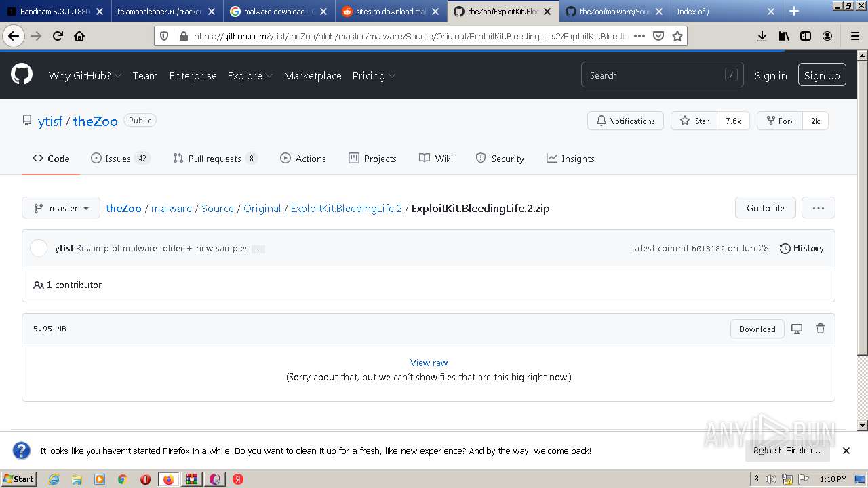Select the Code tab
The height and width of the screenshot is (488, 868).
(x=51, y=158)
